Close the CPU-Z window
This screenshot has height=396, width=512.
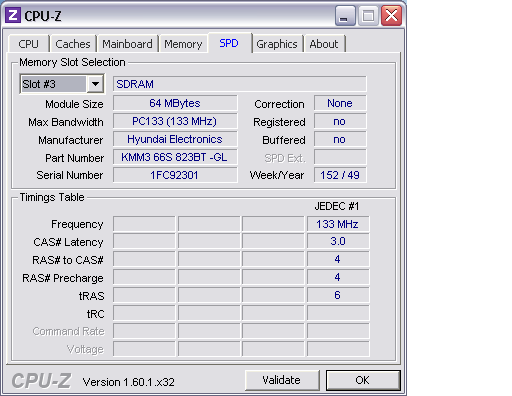tap(391, 16)
